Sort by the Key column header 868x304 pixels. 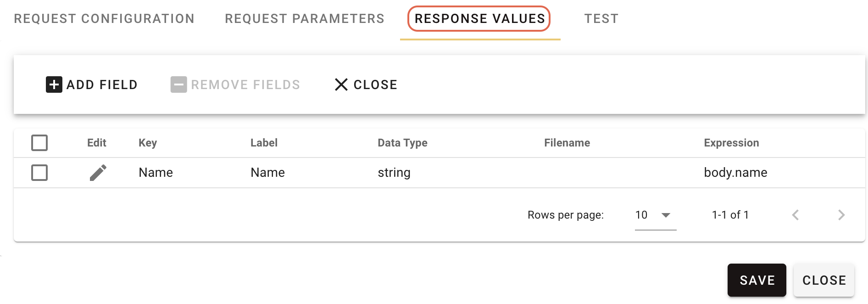pyautogui.click(x=148, y=142)
